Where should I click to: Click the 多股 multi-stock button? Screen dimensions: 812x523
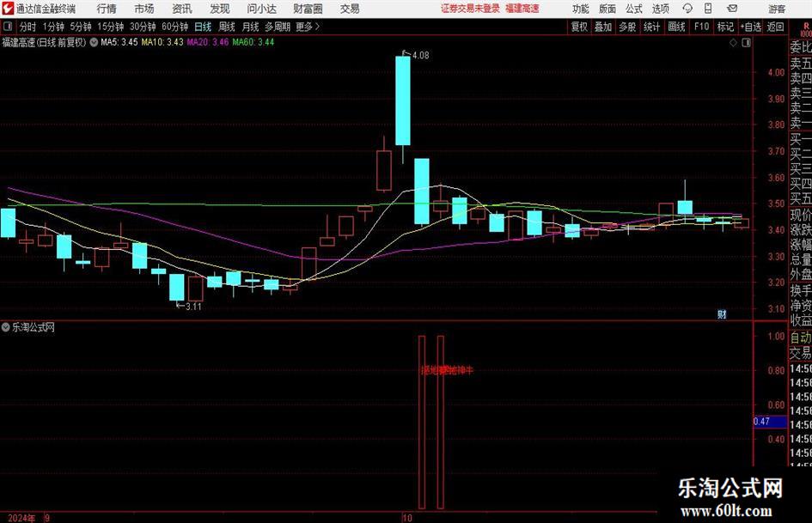tap(627, 27)
